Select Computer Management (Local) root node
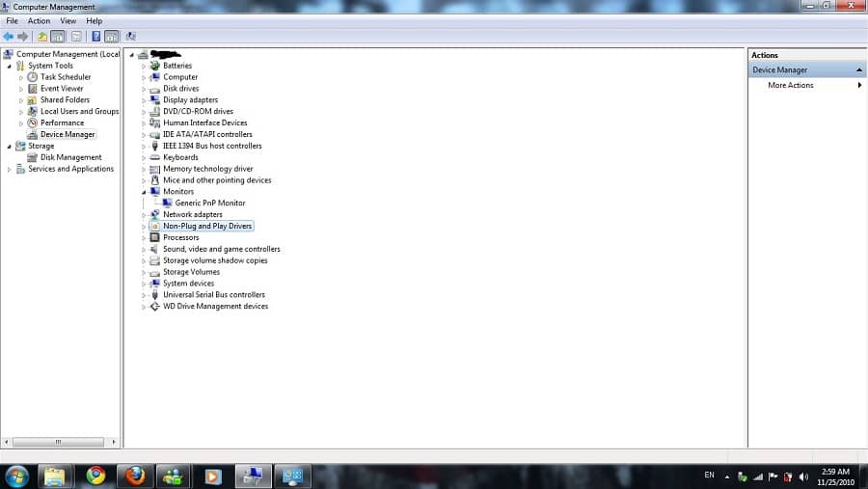868x489 pixels. 68,54
